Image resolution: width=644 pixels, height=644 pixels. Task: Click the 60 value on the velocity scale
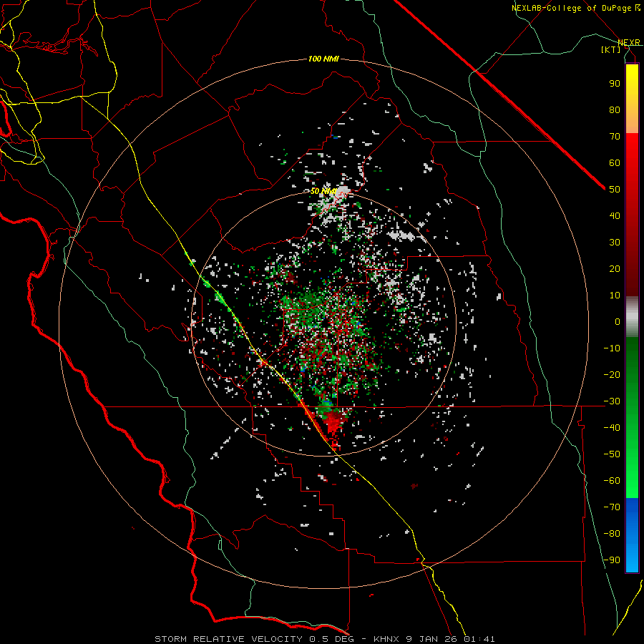pos(615,163)
